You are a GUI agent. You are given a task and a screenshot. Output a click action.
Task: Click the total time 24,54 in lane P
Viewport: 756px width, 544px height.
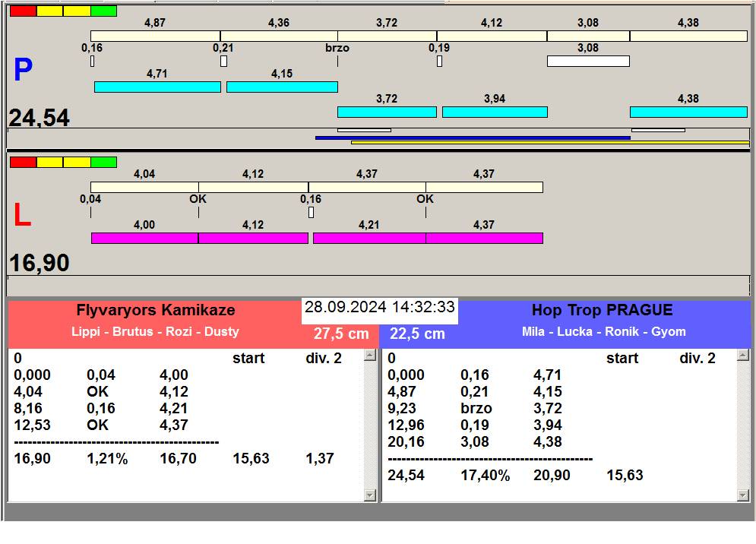click(40, 117)
